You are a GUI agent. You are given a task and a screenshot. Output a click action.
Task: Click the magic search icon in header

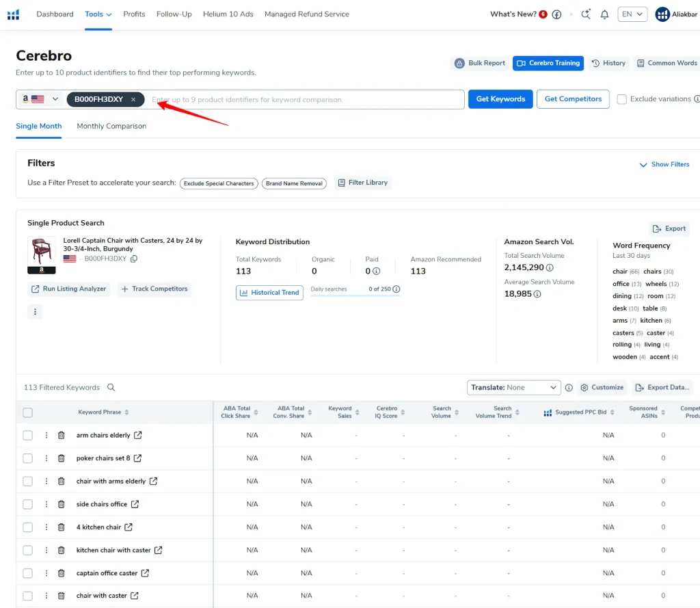(x=585, y=14)
